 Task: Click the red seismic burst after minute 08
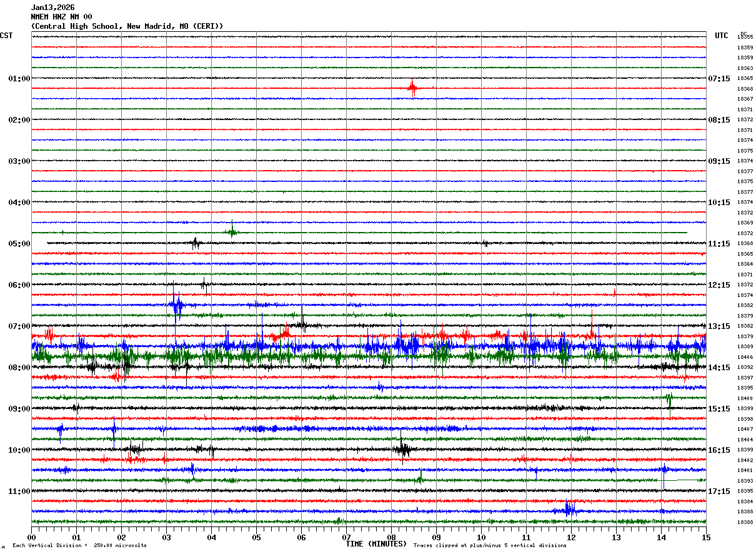(x=412, y=88)
